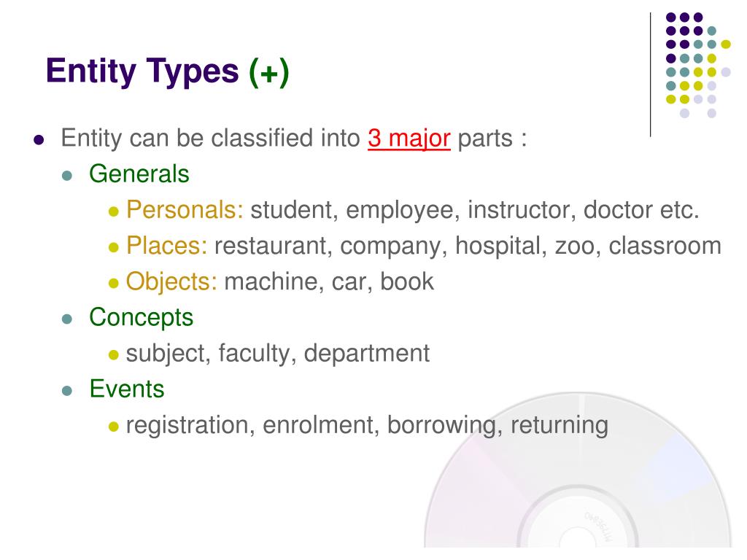The width and height of the screenshot is (747, 560).
Task: Click the CD disc watermark graphic
Action: point(578,470)
